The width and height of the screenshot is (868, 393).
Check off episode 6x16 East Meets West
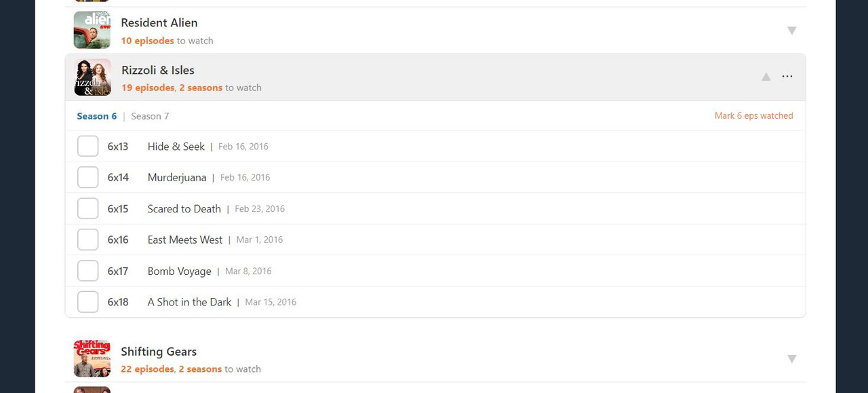(88, 240)
